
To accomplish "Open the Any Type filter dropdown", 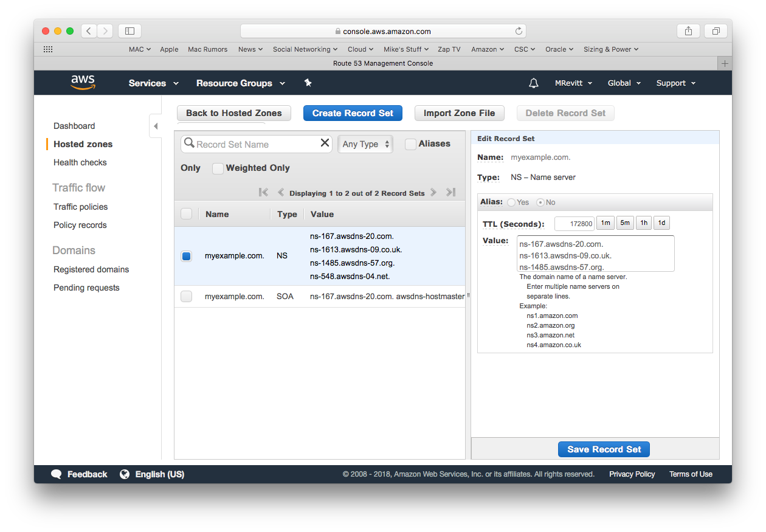I will [365, 144].
